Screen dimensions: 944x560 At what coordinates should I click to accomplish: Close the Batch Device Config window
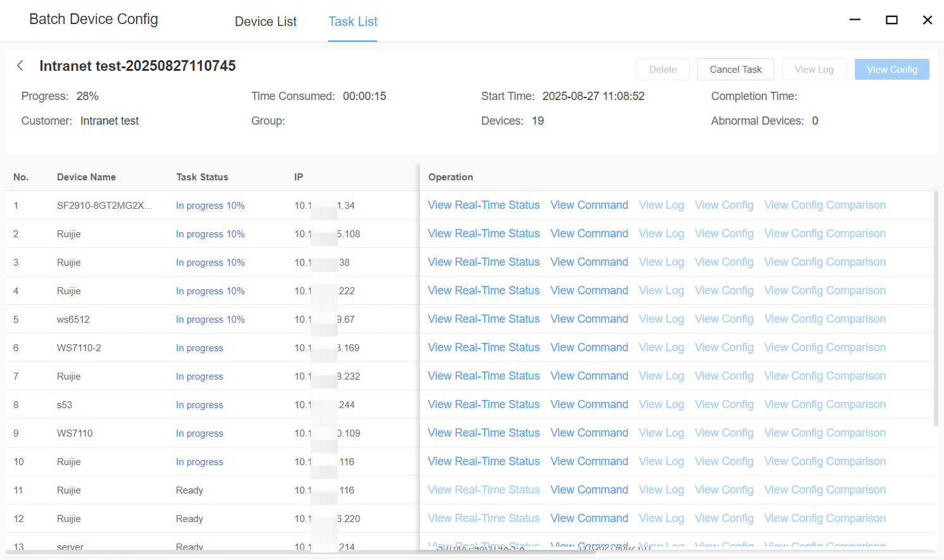(x=928, y=20)
